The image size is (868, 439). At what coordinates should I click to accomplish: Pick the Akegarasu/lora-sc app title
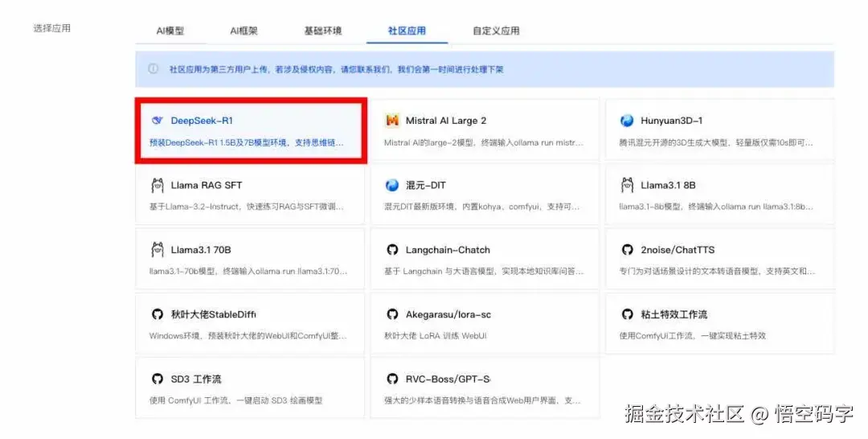tap(448, 314)
